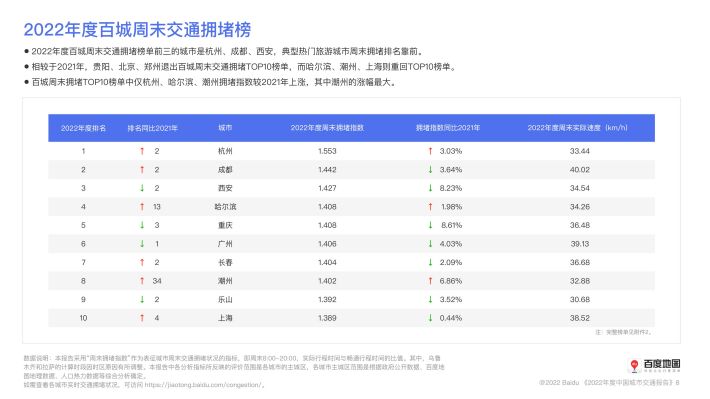This screenshot has width=710, height=399.
Task: Click the red up arrow beside 3.03%
Action: coord(430,151)
